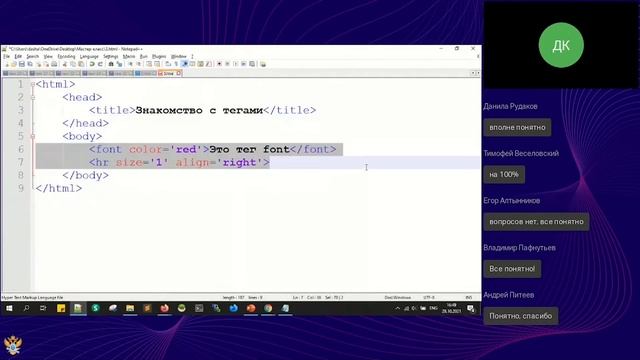Toggle word wrap in the toolbar
This screenshot has width=640, height=360.
[x=168, y=64]
